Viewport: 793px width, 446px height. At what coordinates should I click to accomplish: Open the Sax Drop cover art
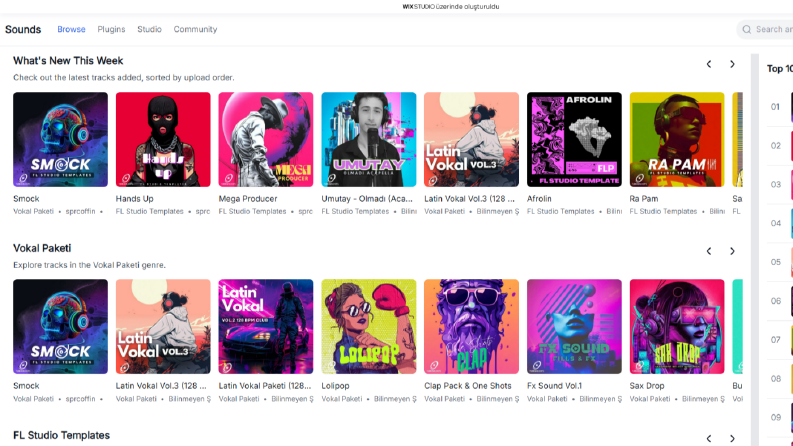677,327
